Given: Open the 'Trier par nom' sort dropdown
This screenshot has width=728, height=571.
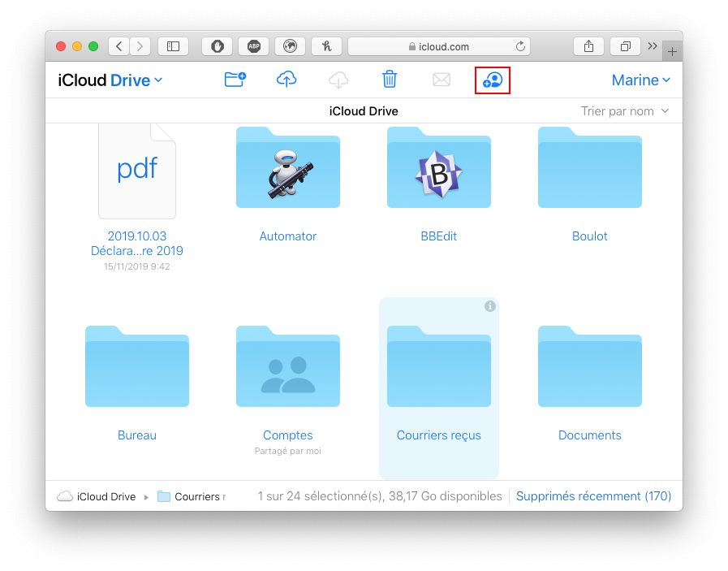Looking at the screenshot, I should (625, 110).
